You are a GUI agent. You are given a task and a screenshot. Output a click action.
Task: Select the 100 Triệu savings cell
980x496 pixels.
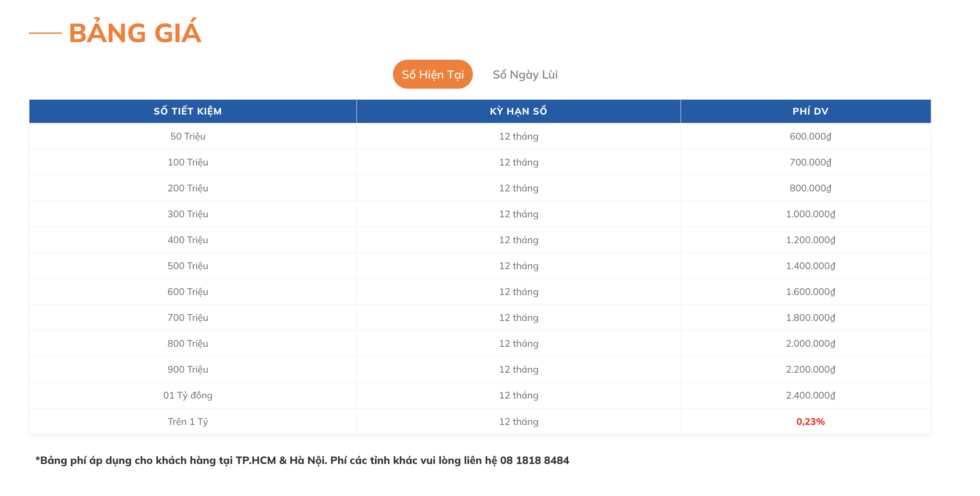click(188, 162)
